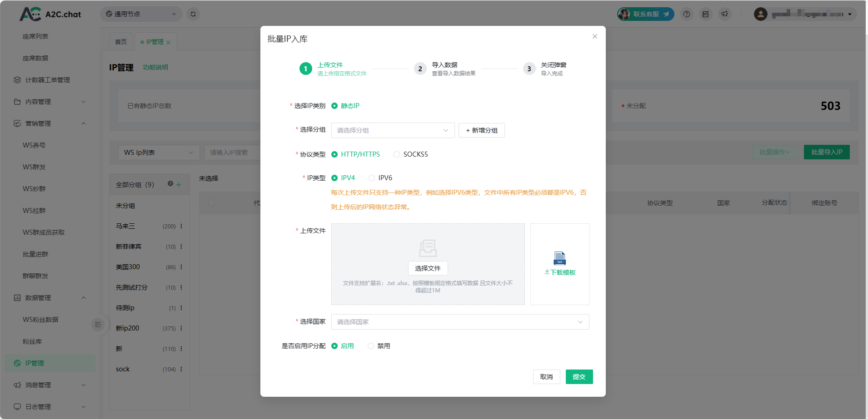Image resolution: width=868 pixels, height=419 pixels.
Task: Open the help question mark icon
Action: click(687, 14)
